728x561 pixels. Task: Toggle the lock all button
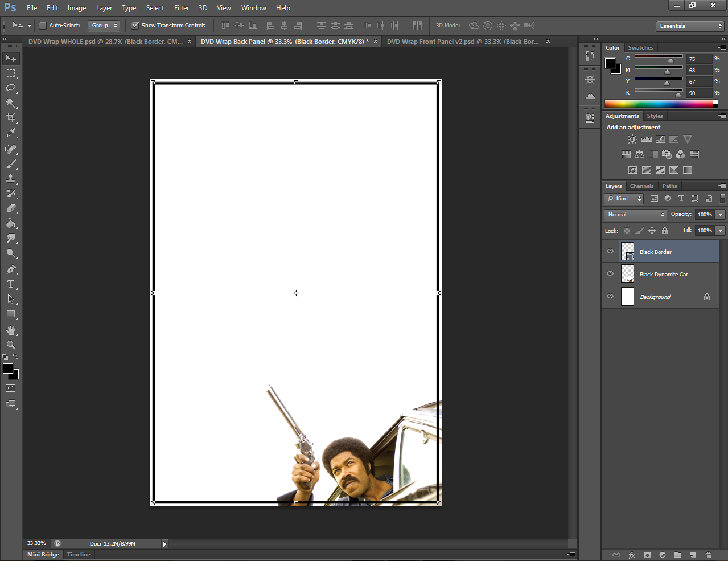tap(665, 231)
